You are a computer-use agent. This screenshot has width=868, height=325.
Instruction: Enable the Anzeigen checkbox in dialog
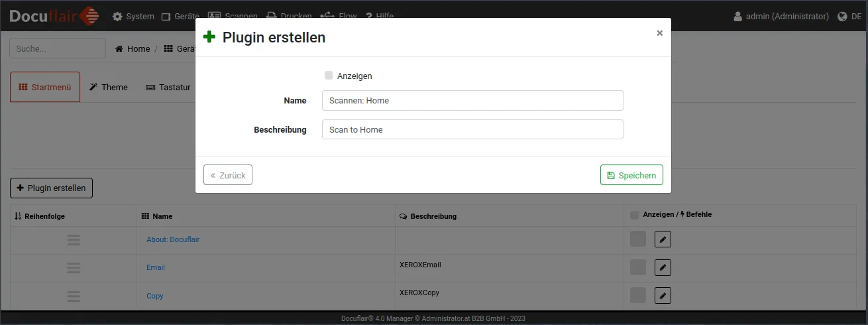point(329,76)
